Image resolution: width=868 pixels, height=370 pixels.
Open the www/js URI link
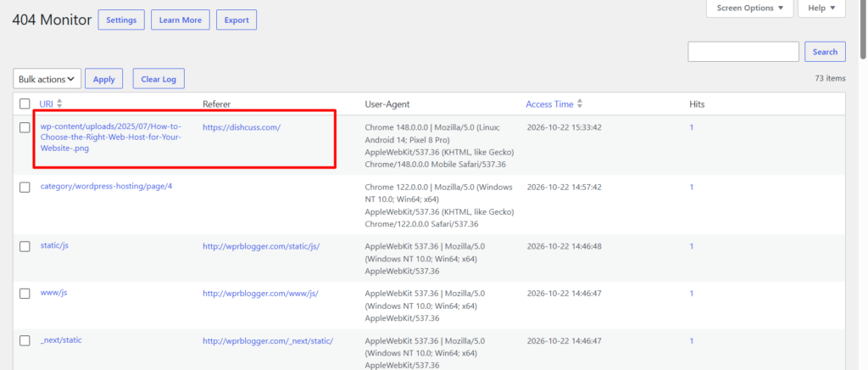[x=53, y=293]
